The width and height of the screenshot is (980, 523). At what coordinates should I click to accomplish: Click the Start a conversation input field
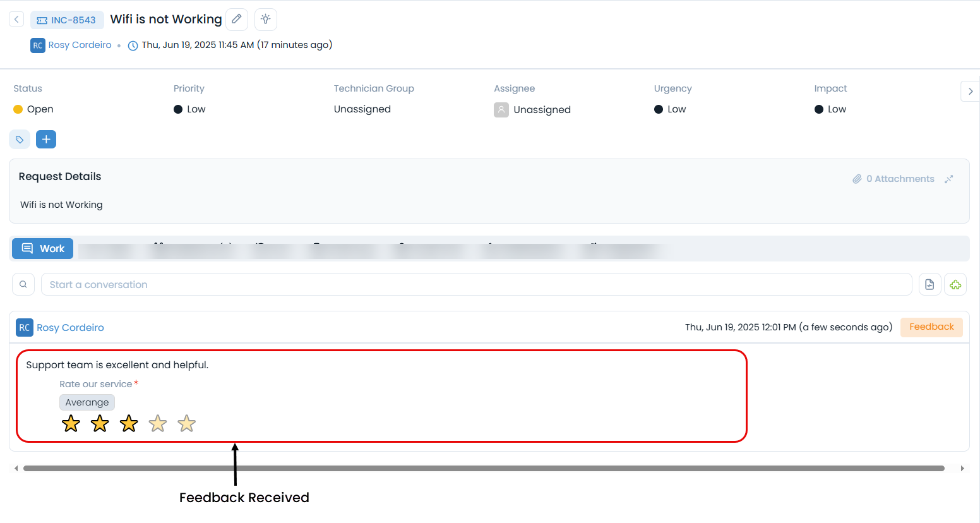click(x=476, y=285)
